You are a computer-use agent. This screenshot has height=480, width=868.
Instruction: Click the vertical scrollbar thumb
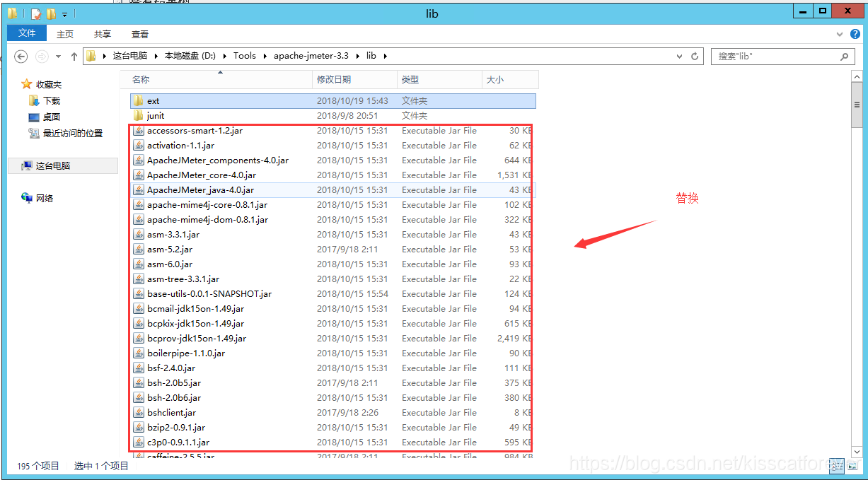click(857, 105)
